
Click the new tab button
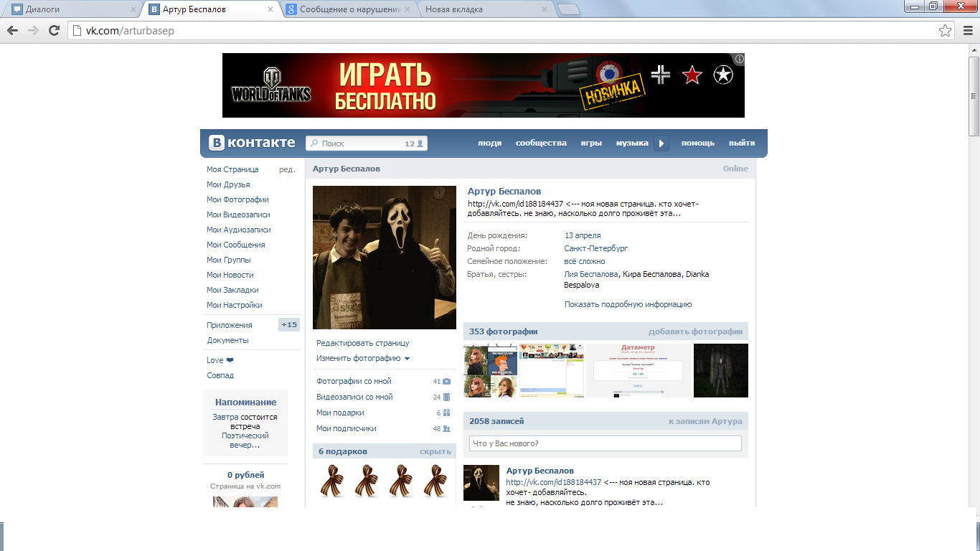click(x=569, y=9)
